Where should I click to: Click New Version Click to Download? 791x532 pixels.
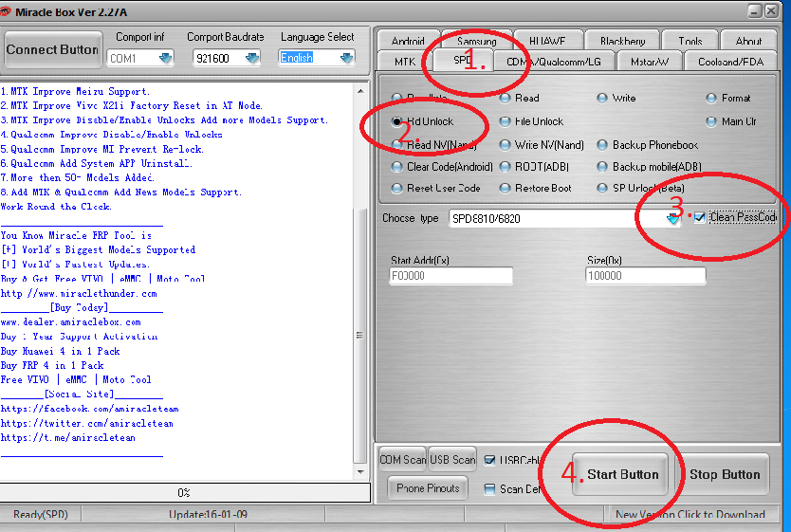pos(690,514)
